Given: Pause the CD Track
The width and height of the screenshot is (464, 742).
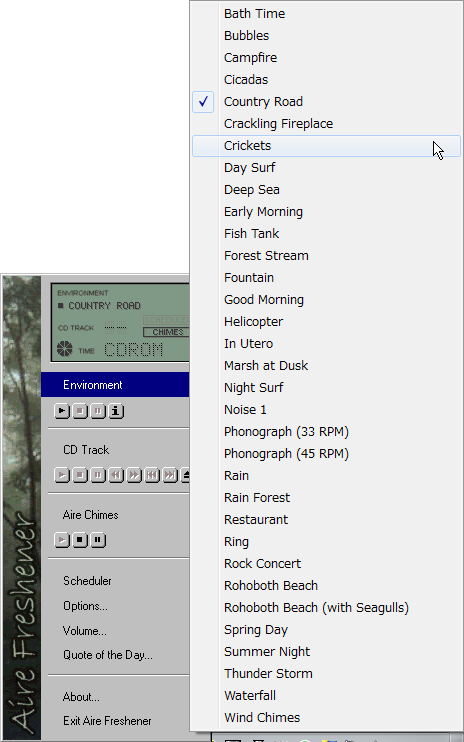Looking at the screenshot, I should (x=98, y=475).
